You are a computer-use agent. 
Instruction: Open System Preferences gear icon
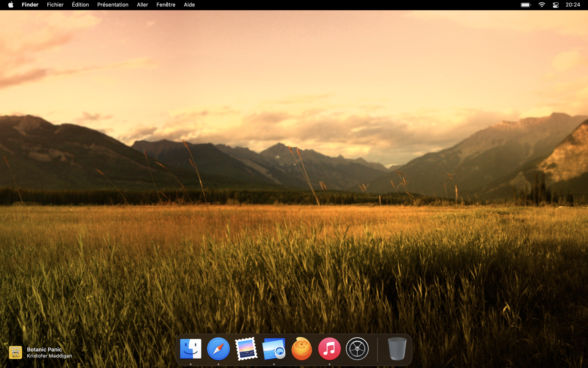pyautogui.click(x=357, y=349)
